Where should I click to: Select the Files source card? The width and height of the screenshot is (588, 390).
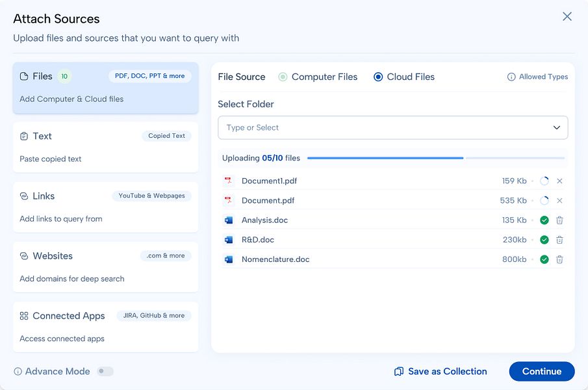106,88
